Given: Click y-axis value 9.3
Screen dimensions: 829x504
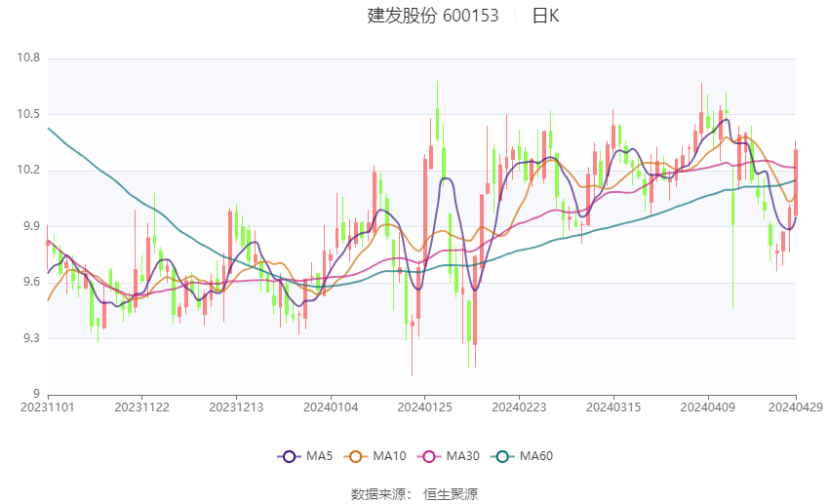Looking at the screenshot, I should click(x=31, y=338).
